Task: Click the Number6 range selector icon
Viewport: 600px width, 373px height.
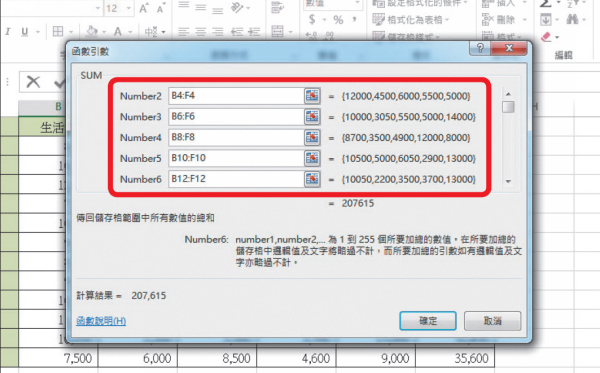Action: (x=312, y=179)
